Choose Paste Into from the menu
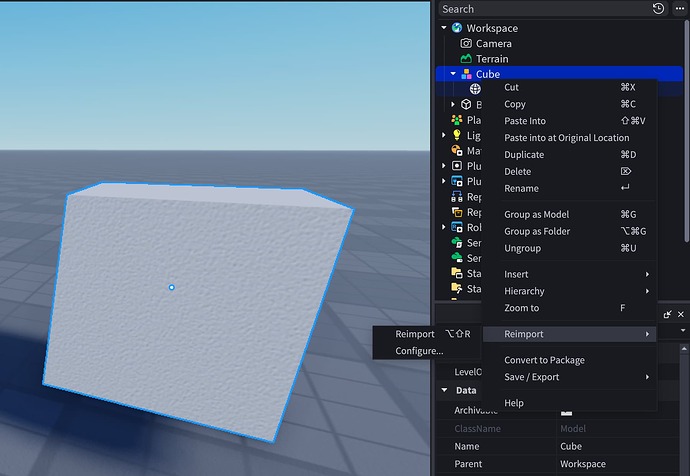 [570, 121]
